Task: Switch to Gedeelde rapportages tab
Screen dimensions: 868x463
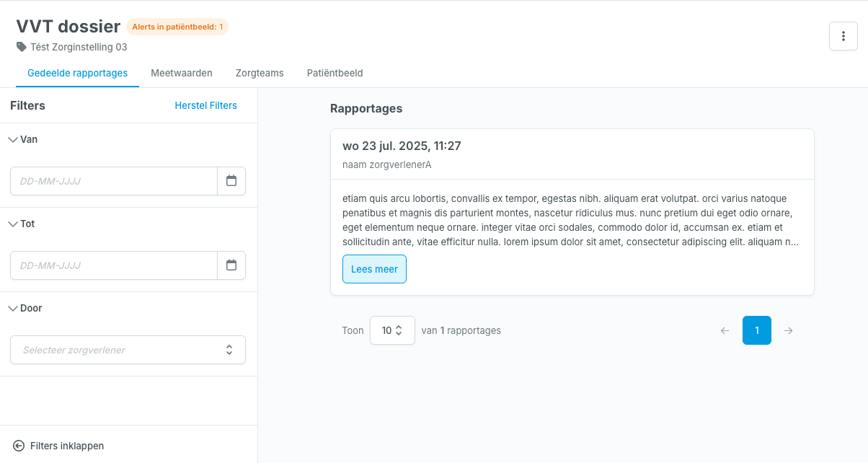Action: coord(77,73)
